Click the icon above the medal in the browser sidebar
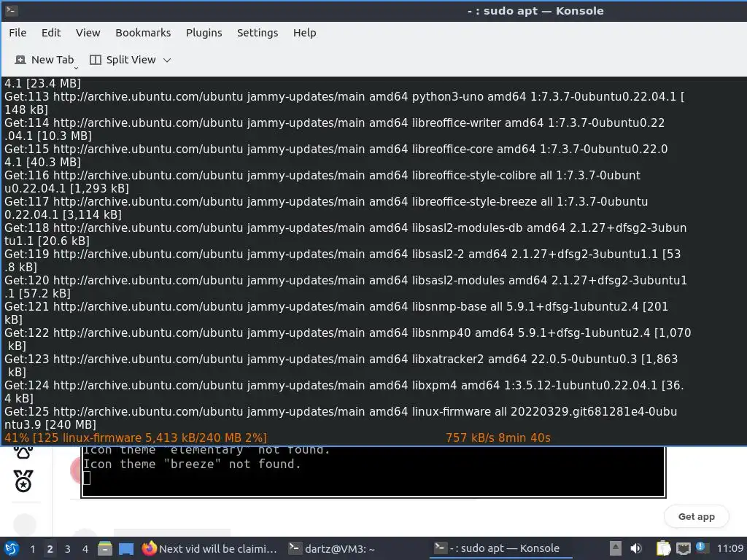This screenshot has height=560, width=747. click(23, 452)
